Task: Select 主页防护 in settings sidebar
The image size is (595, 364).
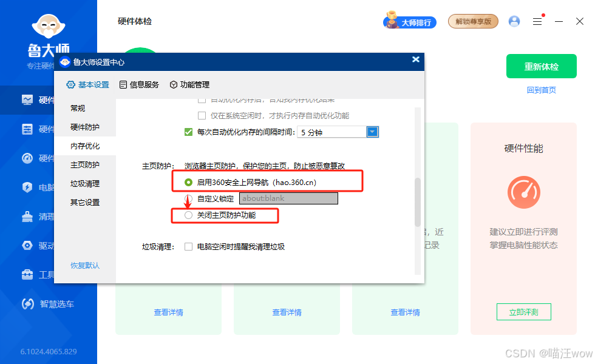Action: pos(85,164)
